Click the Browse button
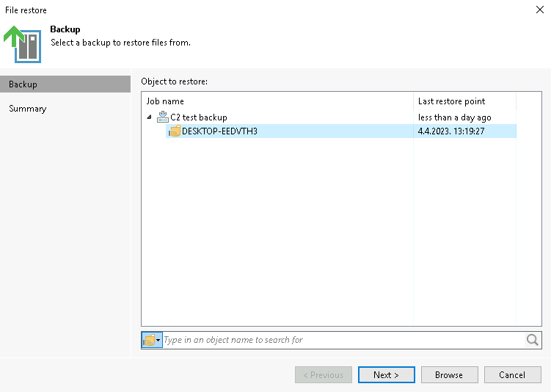551x392 pixels. click(450, 375)
